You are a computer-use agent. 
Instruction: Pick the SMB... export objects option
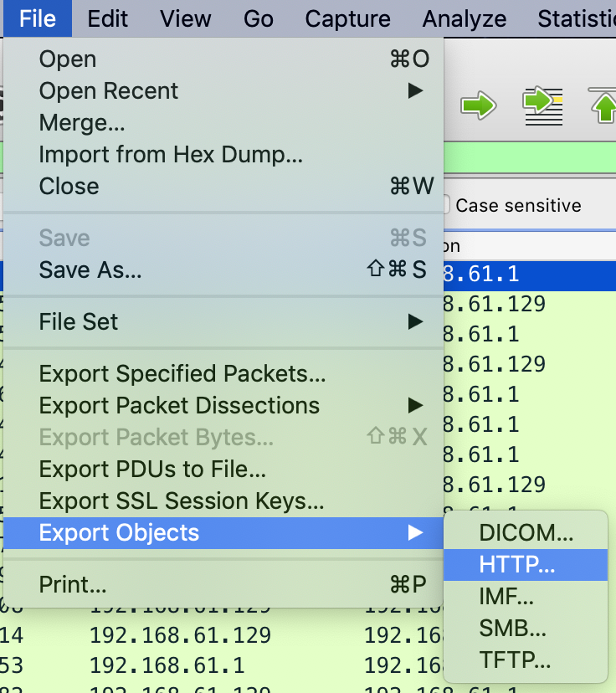[513, 629]
